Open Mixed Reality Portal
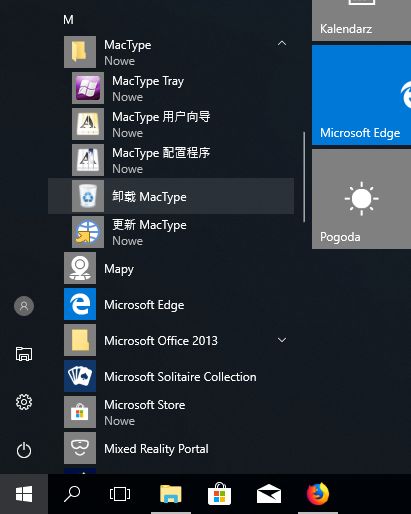Image resolution: width=411 pixels, height=514 pixels. 171,448
